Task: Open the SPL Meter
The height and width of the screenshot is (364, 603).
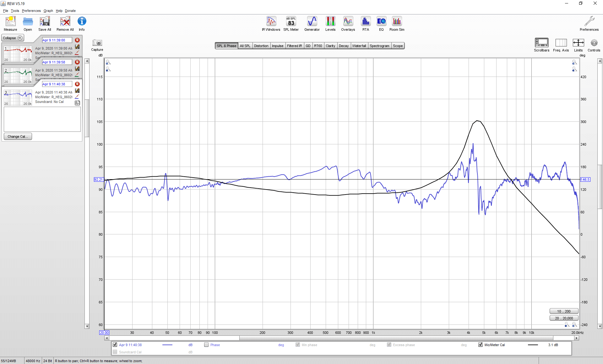Action: tap(291, 24)
